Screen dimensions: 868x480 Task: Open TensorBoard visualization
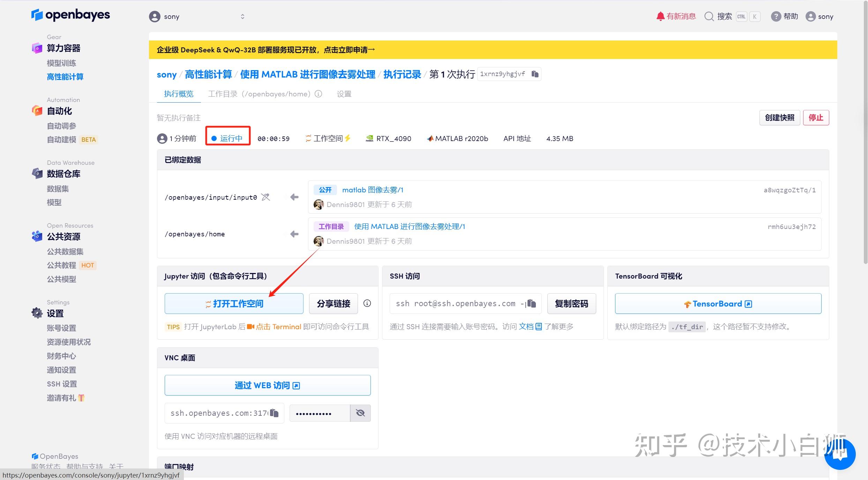click(x=718, y=303)
